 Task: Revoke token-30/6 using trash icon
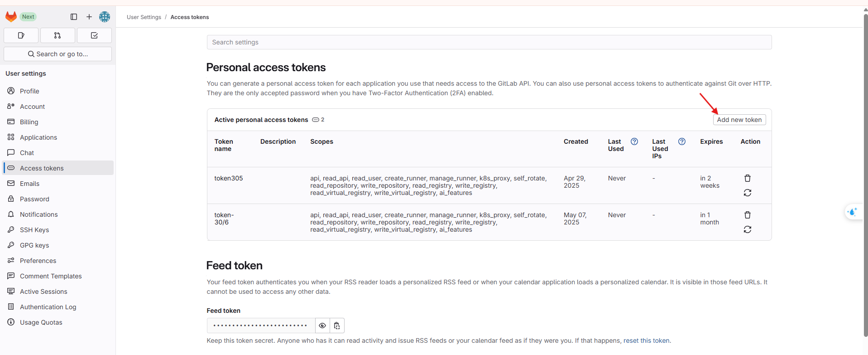748,215
